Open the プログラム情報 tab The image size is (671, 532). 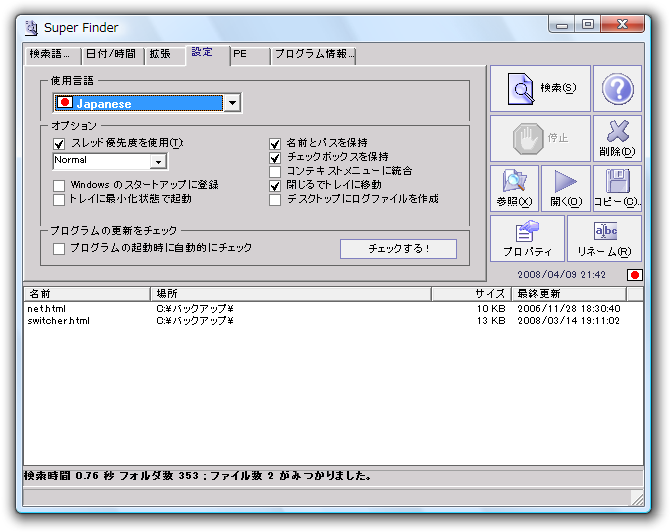(x=314, y=56)
